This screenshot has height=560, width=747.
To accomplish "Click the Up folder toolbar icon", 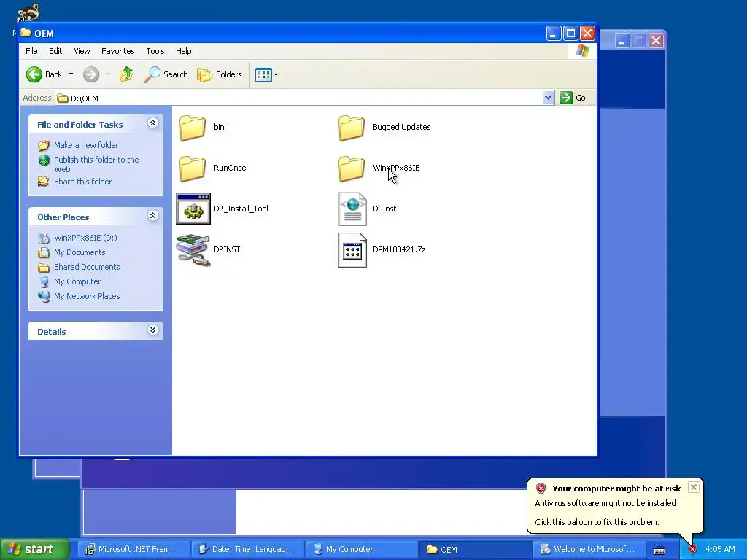I will pos(126,74).
